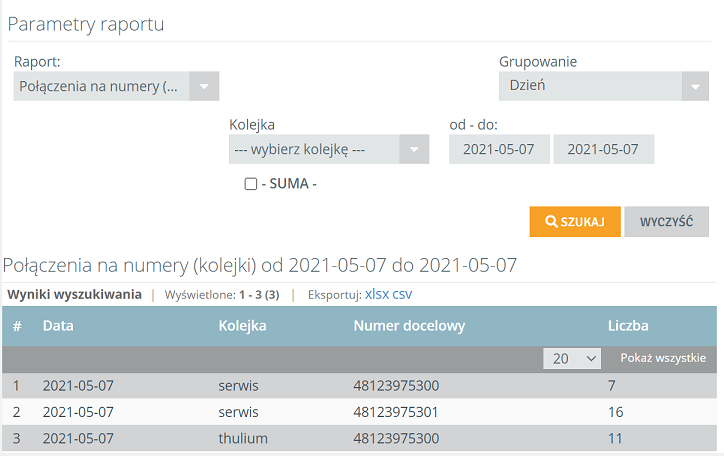
Task: Sort table by Data column header
Action: click(58, 326)
